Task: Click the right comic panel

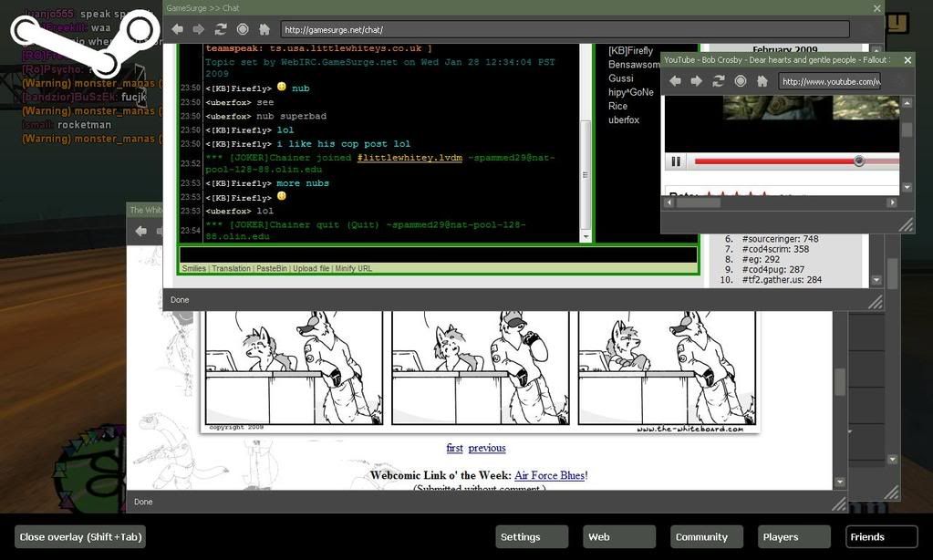Action: 667,368
